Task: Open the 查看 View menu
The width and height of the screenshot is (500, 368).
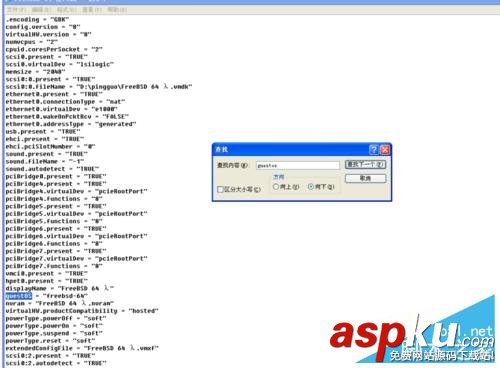Action: point(92,10)
